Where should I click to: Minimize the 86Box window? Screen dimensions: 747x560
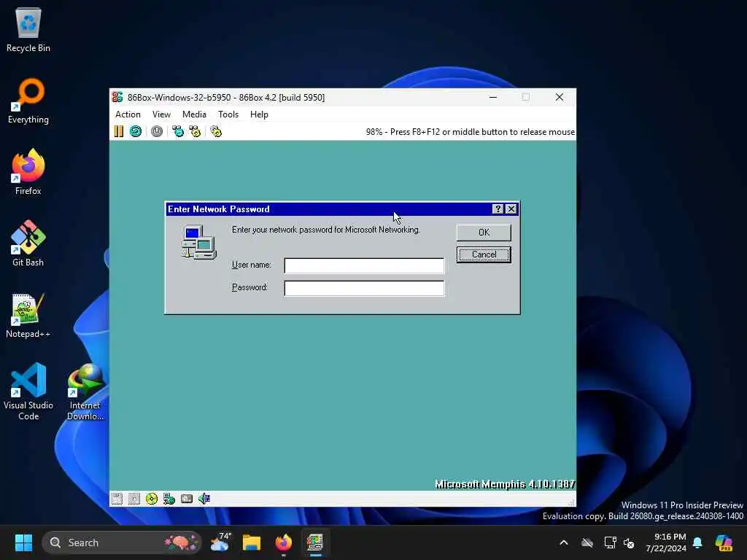(493, 97)
